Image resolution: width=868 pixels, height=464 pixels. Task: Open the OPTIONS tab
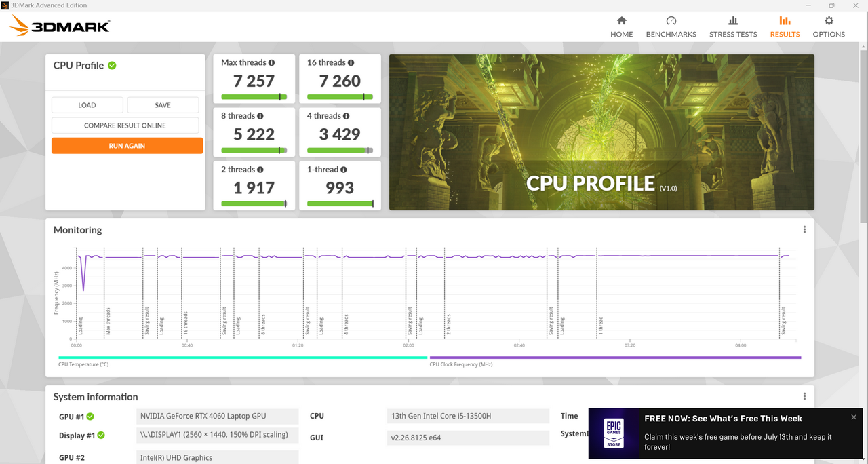point(829,26)
